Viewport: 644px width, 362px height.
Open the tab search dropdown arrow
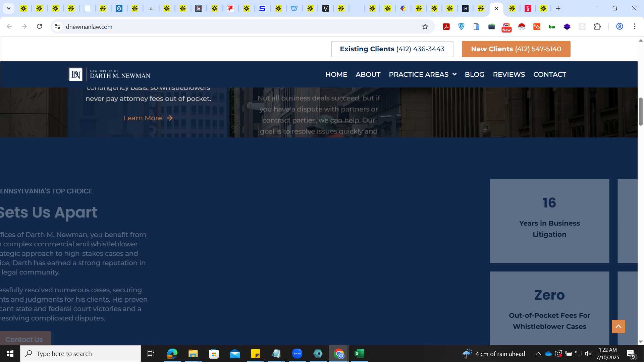9,8
